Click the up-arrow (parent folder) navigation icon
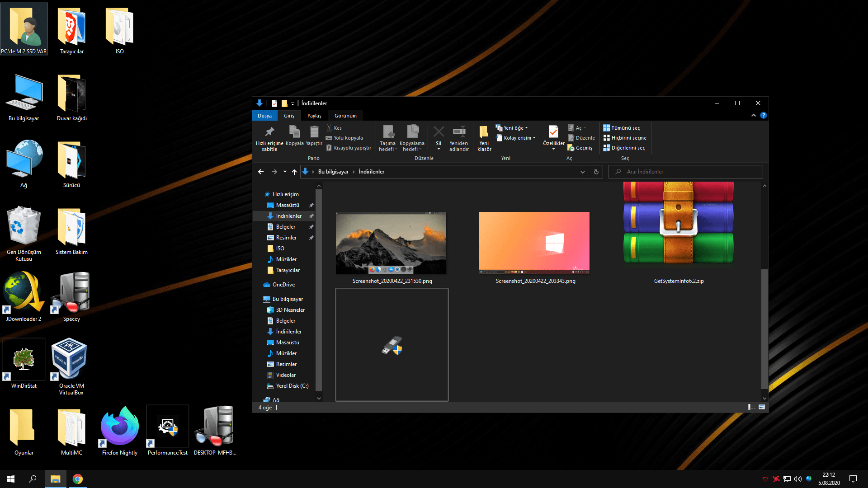The image size is (868, 488). pos(294,172)
